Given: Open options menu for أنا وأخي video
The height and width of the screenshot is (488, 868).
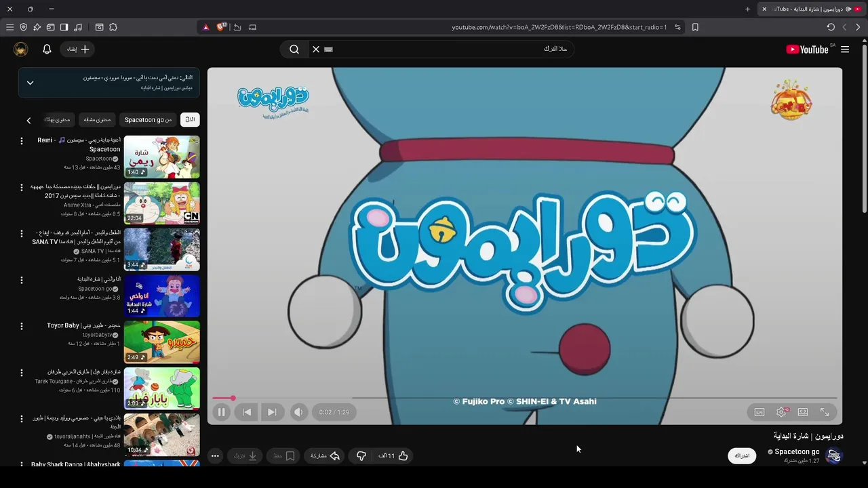Looking at the screenshot, I should coord(22,280).
